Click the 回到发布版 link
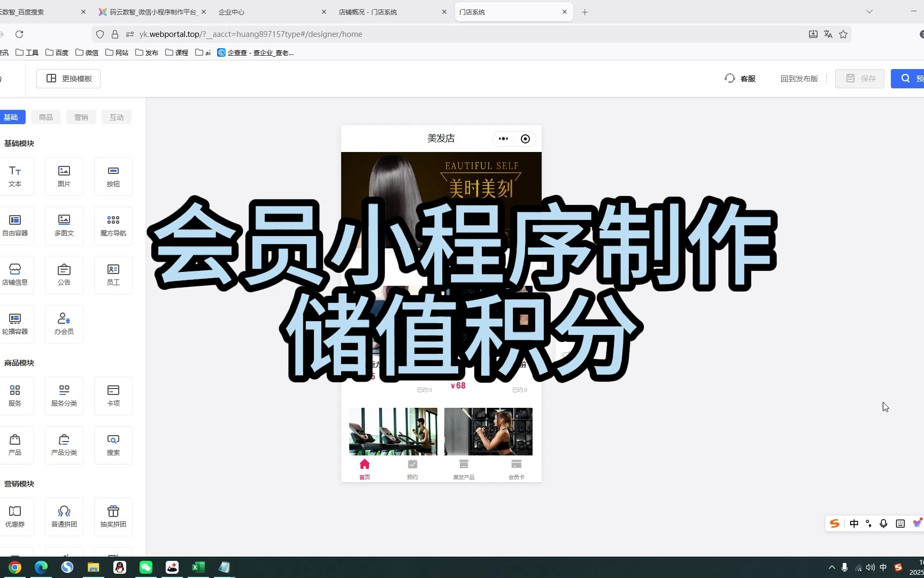 pyautogui.click(x=799, y=79)
